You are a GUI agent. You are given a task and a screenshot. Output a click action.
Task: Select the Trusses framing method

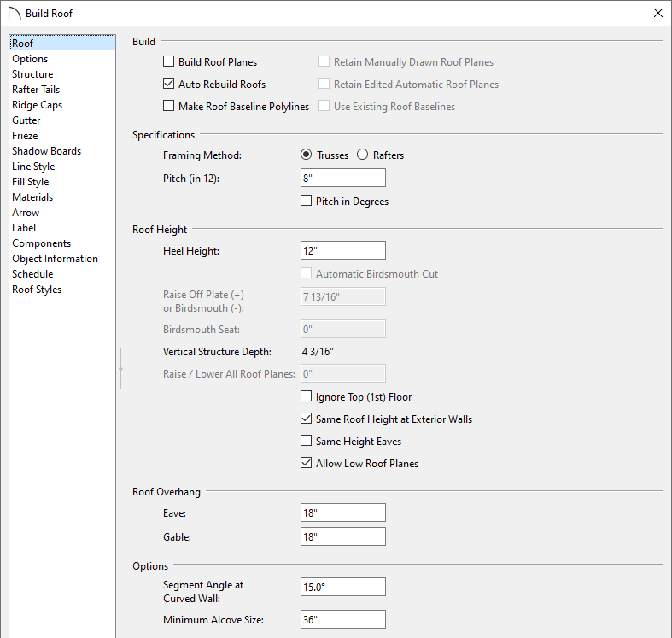tap(306, 155)
